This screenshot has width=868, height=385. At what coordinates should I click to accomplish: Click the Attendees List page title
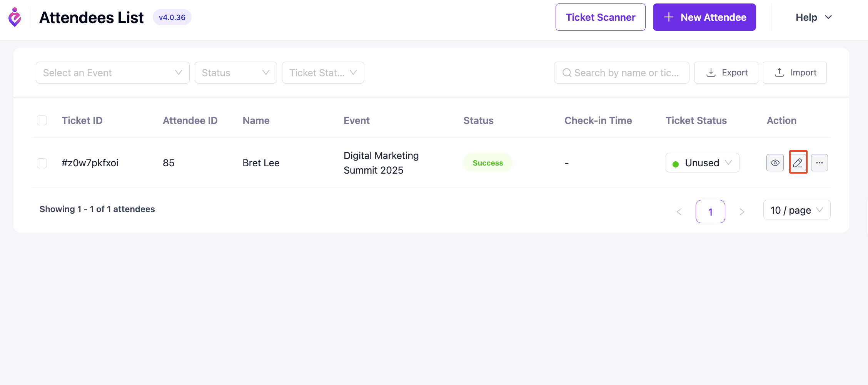(92, 17)
